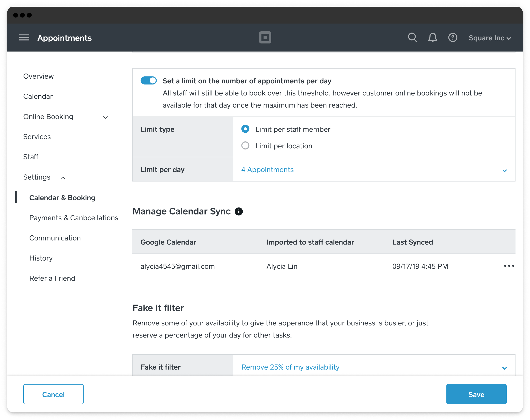The height and width of the screenshot is (420, 530).
Task: Open Services in sidebar
Action: click(x=37, y=137)
